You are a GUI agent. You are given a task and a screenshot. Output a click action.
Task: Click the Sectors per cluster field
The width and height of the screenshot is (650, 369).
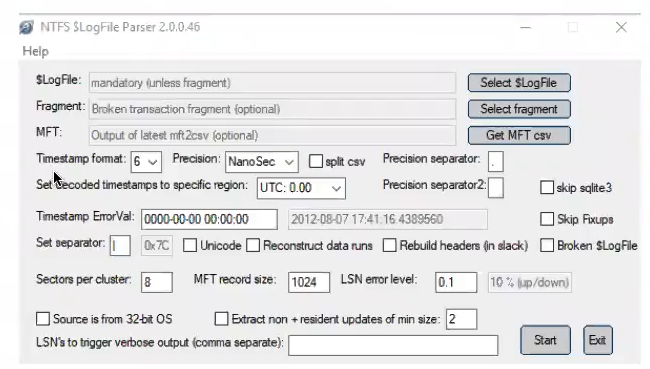pos(157,282)
